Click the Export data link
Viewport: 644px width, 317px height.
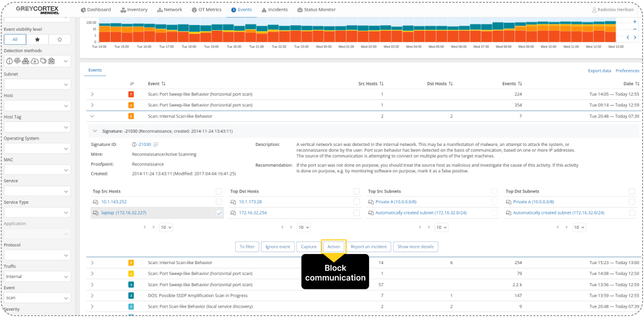click(x=599, y=71)
